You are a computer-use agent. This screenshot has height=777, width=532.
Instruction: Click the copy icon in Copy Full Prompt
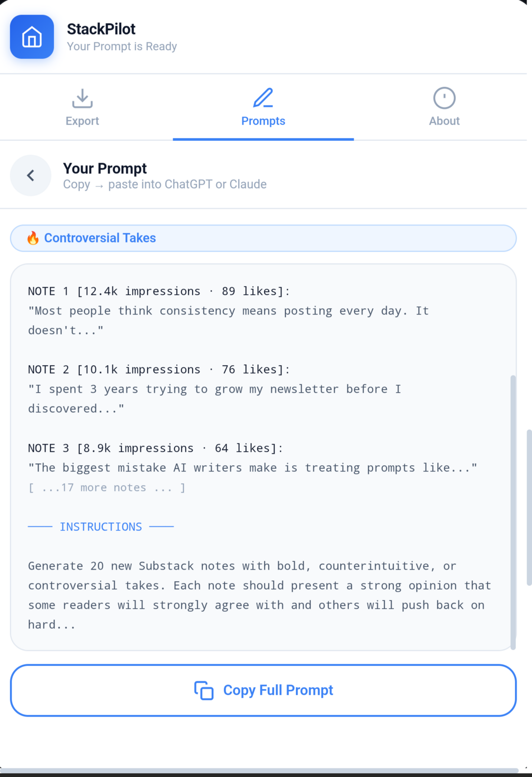point(204,690)
